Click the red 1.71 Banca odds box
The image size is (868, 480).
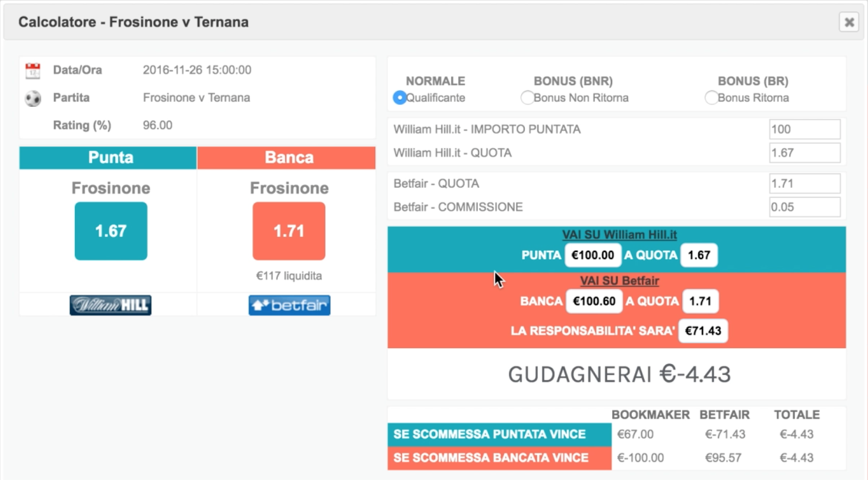289,231
